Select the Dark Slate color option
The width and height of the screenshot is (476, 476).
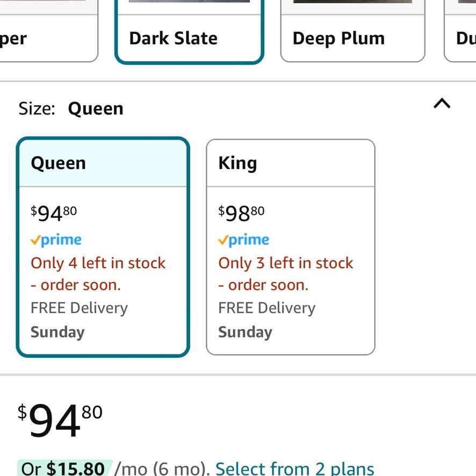tap(189, 31)
